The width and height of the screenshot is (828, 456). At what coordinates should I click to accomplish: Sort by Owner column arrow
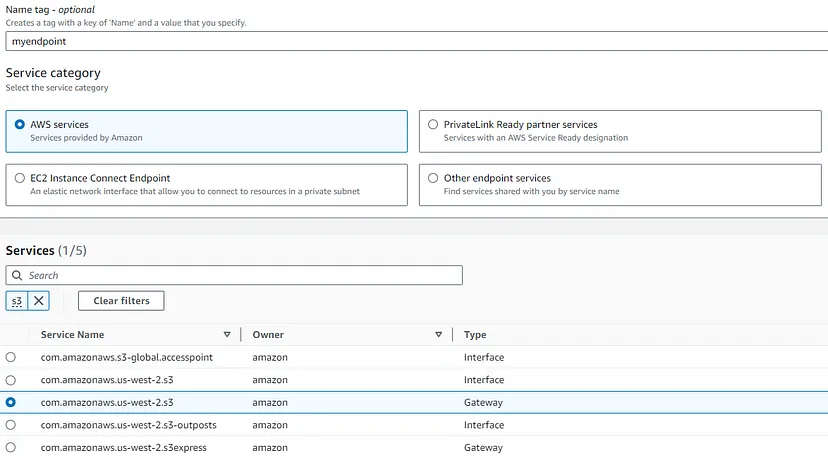click(438, 335)
